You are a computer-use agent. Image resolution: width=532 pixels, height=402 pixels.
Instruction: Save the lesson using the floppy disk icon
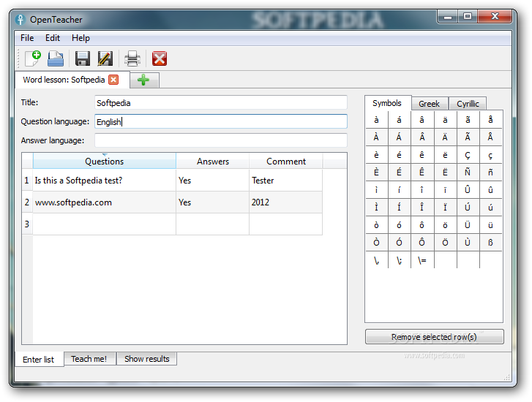83,58
